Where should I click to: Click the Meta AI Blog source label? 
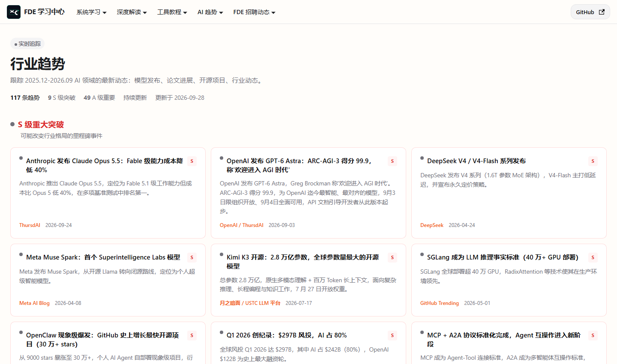34,303
